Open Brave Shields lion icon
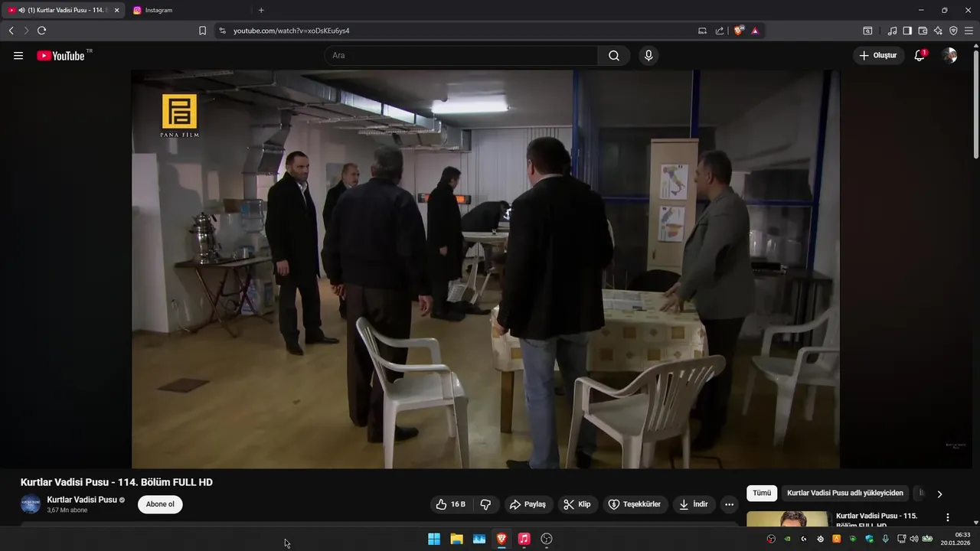This screenshot has width=980, height=551. pyautogui.click(x=739, y=31)
